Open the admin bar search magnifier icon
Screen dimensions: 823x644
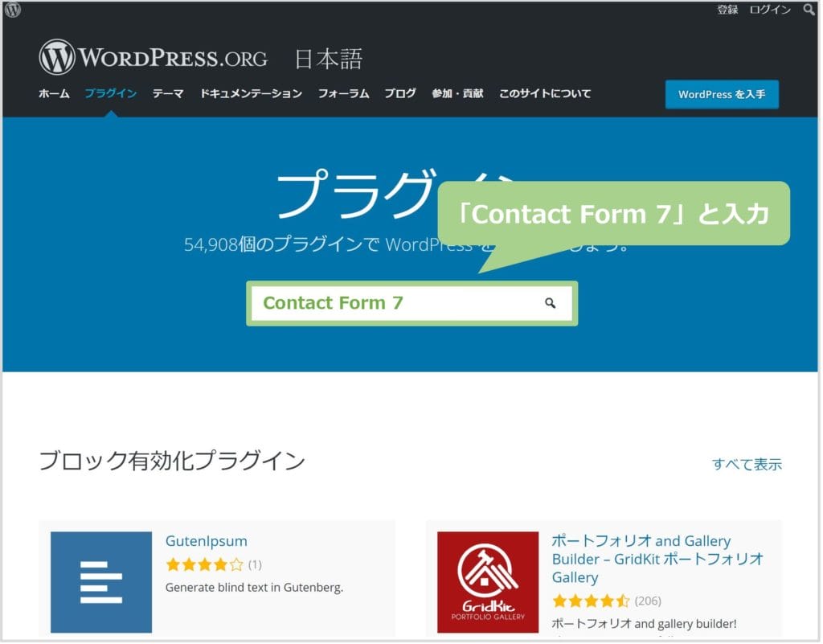click(809, 10)
